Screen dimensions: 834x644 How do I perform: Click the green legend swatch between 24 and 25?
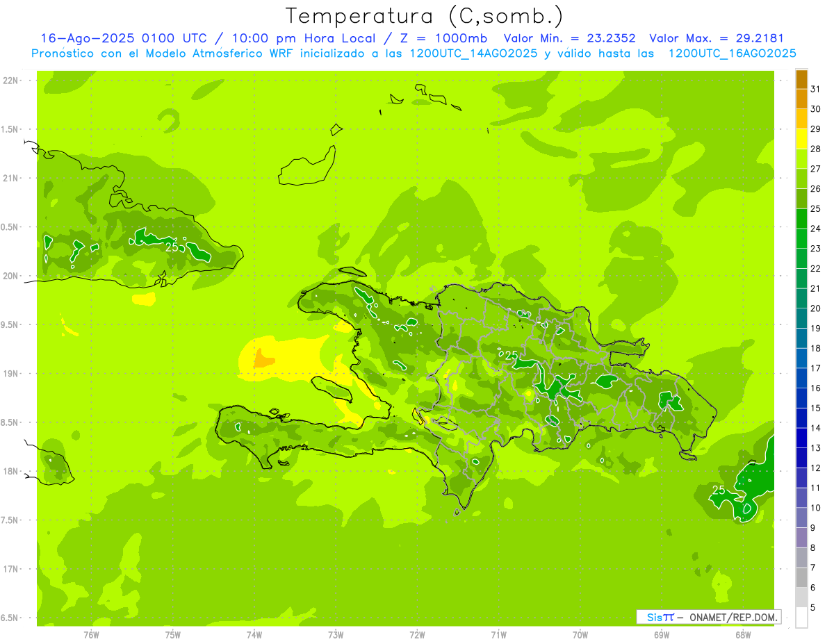pos(801,219)
